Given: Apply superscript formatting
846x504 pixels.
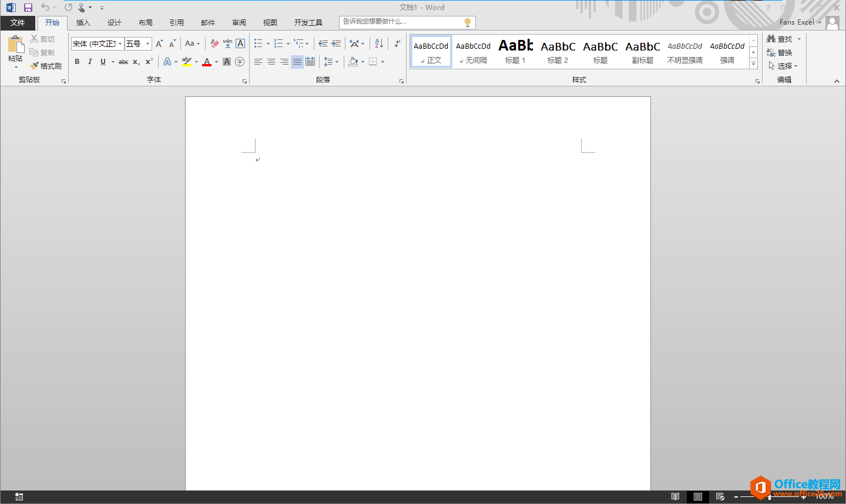Looking at the screenshot, I should [149, 62].
